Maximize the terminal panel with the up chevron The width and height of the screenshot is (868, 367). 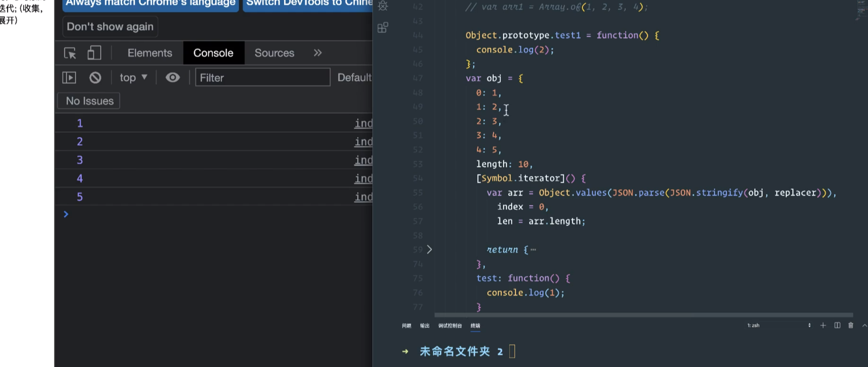pyautogui.click(x=864, y=325)
